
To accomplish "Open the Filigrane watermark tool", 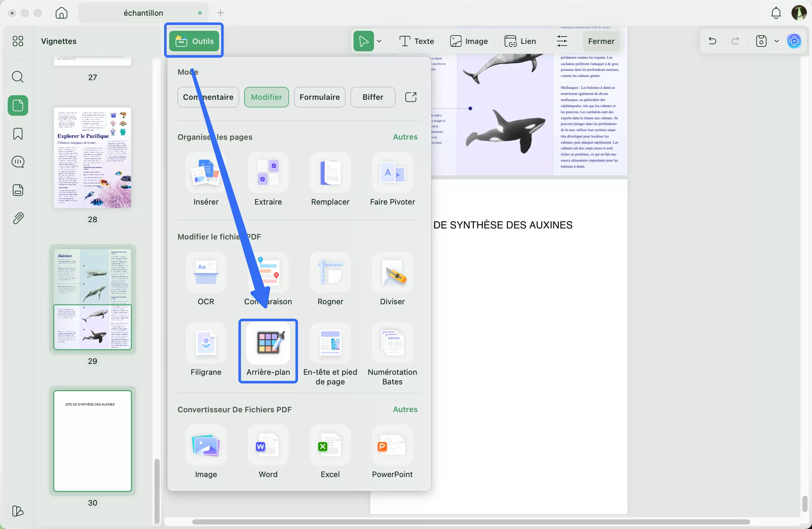I will click(x=206, y=343).
